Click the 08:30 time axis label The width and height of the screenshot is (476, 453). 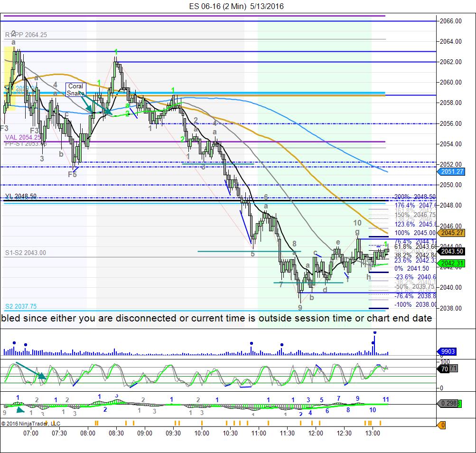point(116,433)
